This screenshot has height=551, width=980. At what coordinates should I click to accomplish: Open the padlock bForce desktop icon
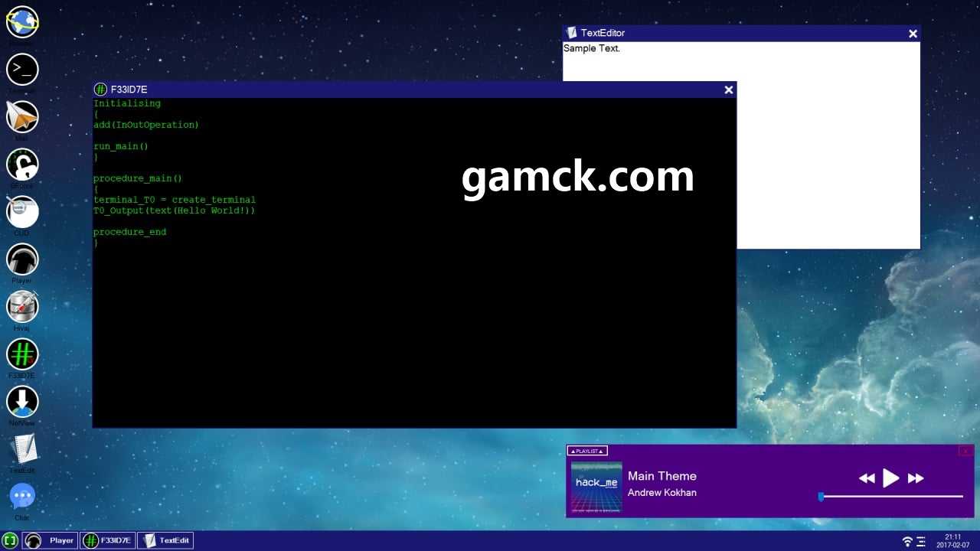(x=22, y=165)
